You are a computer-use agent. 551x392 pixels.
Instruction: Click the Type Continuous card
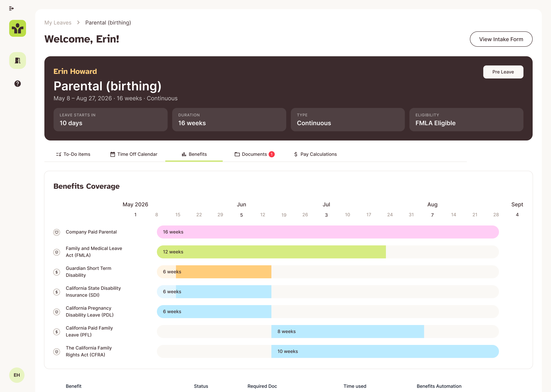348,120
